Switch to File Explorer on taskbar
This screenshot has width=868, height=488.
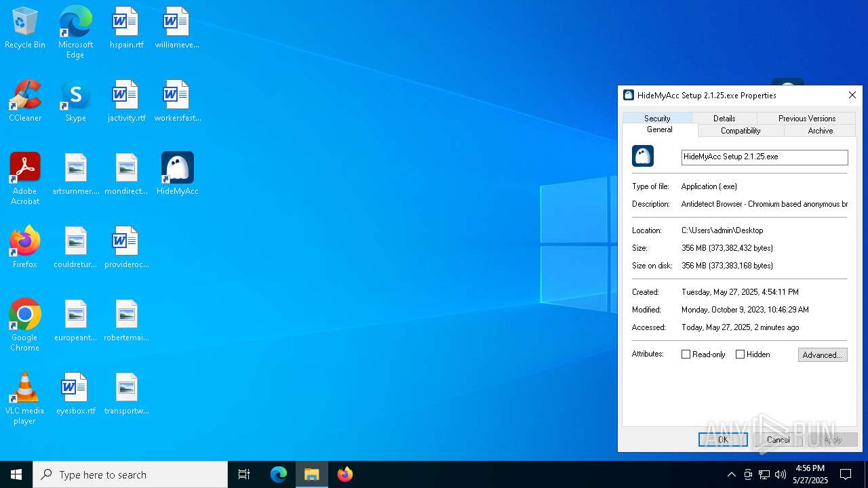point(312,474)
